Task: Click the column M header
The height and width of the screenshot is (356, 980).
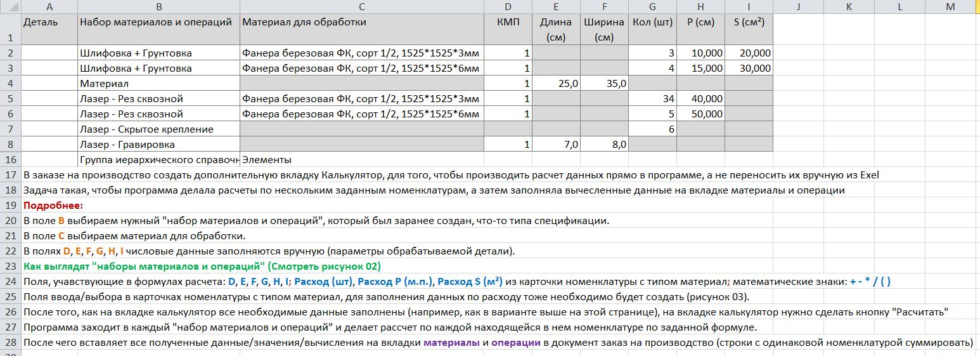Action: point(950,6)
